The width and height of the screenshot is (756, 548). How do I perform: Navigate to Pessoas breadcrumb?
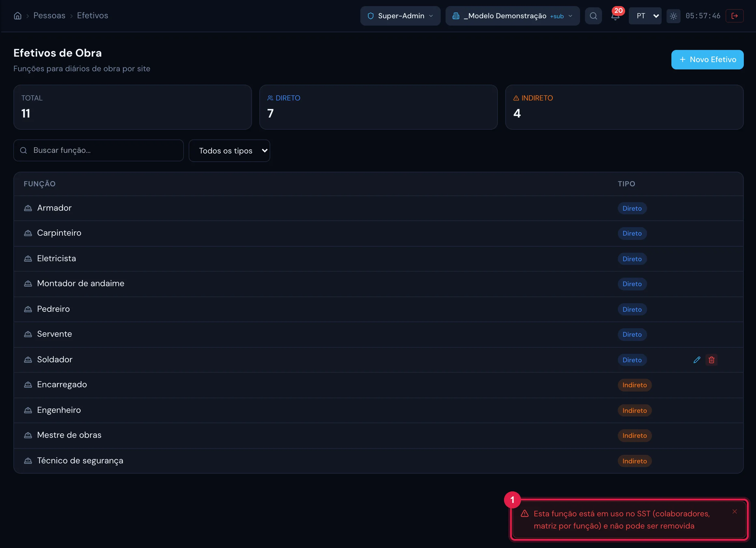[49, 15]
